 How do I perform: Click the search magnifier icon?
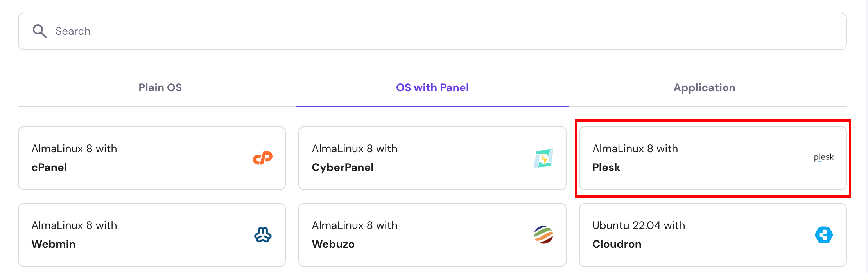tap(39, 31)
